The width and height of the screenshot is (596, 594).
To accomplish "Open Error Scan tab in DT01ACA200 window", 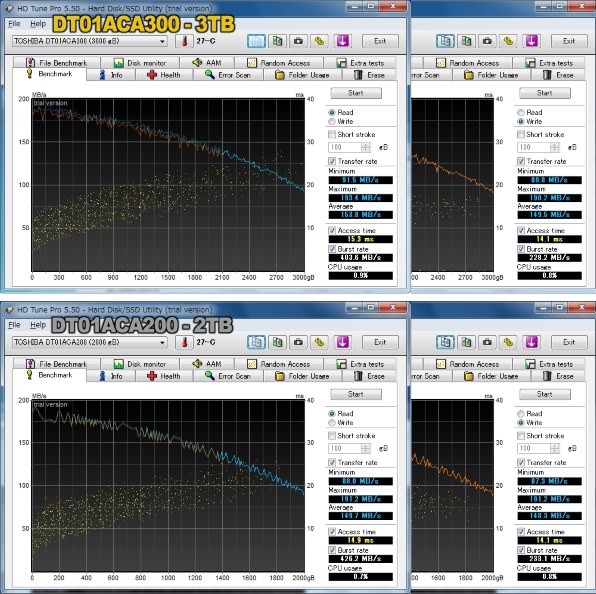I will pyautogui.click(x=228, y=376).
